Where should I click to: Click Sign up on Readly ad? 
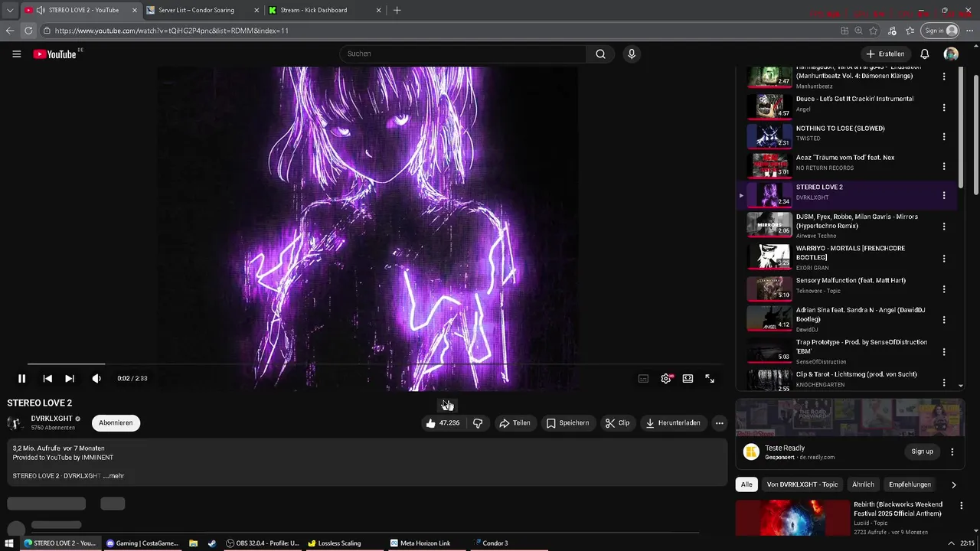pos(922,452)
